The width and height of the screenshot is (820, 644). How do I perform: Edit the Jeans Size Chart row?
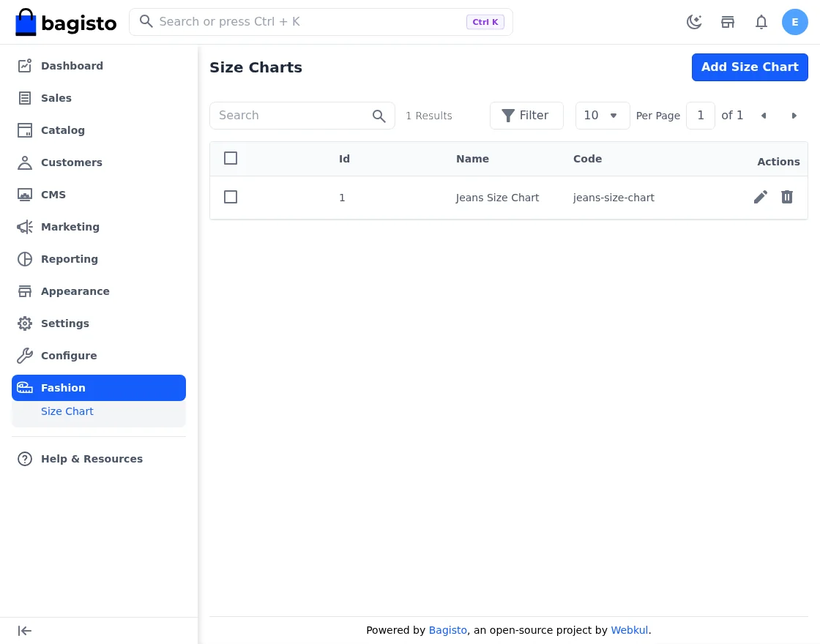pyautogui.click(x=761, y=197)
